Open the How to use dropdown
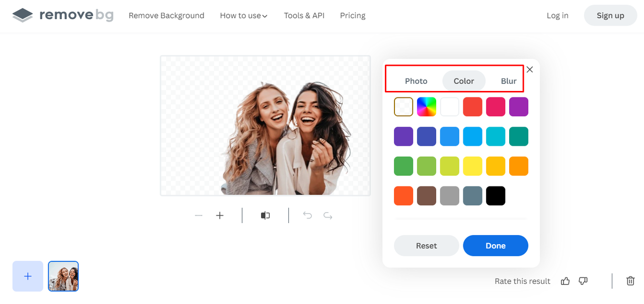Image resolution: width=644 pixels, height=304 pixels. (244, 16)
